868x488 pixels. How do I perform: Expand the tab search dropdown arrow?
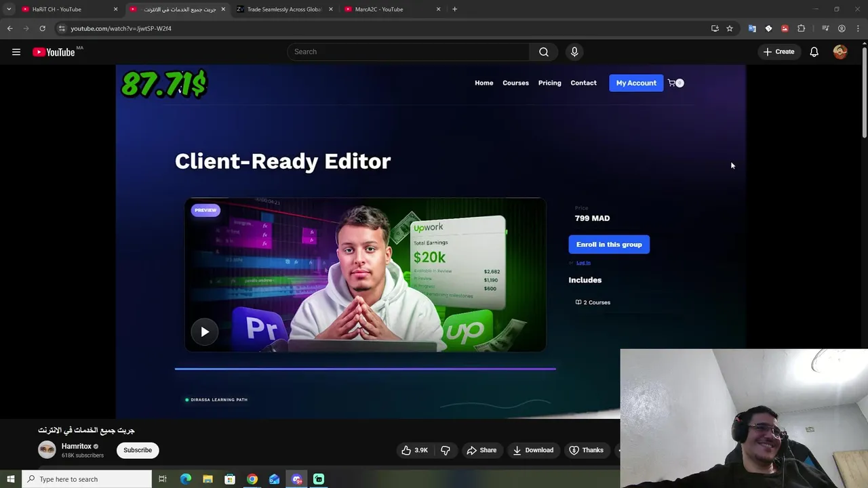pyautogui.click(x=9, y=9)
